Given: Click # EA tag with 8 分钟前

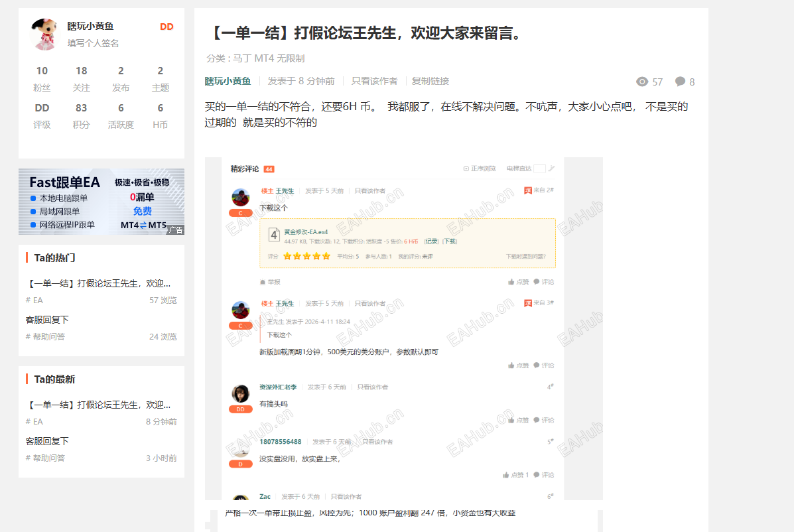Looking at the screenshot, I should [x=34, y=422].
